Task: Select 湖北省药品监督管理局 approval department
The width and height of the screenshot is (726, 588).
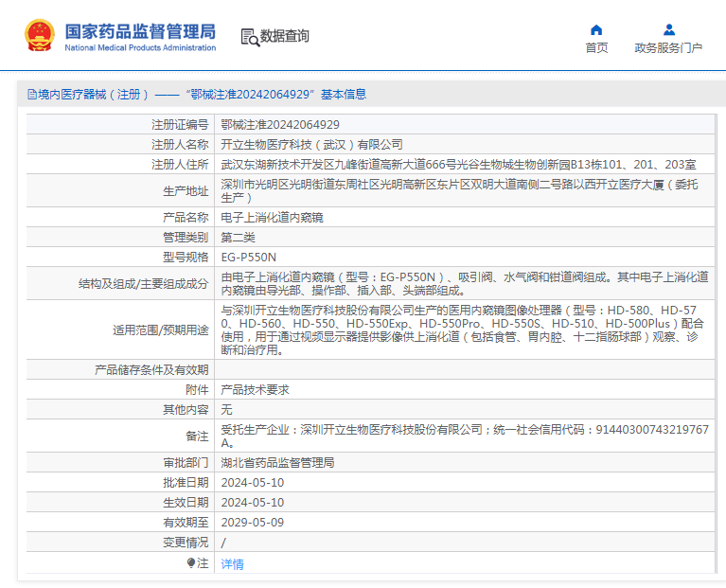Action: coord(277,462)
